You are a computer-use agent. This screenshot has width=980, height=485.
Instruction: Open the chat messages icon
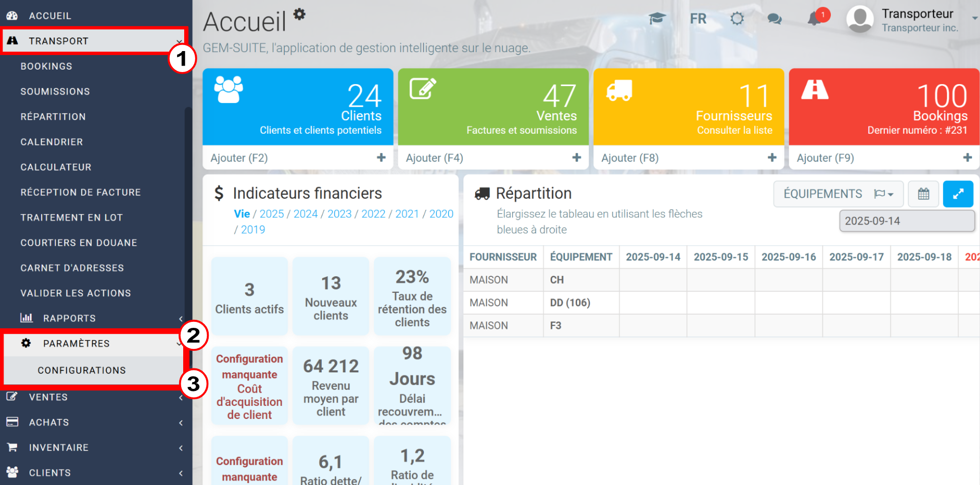click(x=774, y=19)
